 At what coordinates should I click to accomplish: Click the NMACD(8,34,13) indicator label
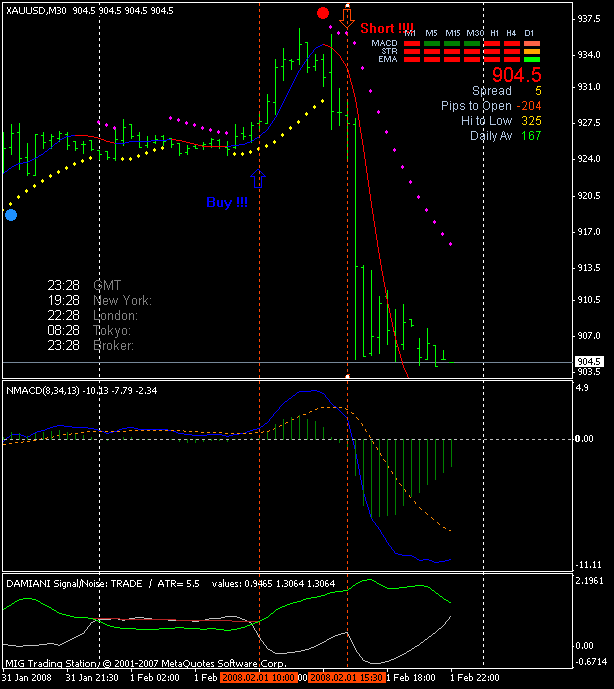(x=43, y=391)
